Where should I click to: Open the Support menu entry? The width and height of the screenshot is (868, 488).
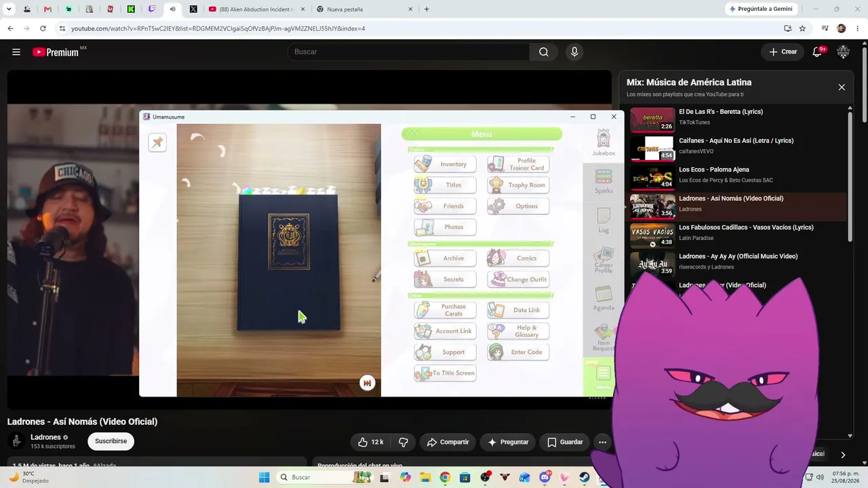(445, 352)
